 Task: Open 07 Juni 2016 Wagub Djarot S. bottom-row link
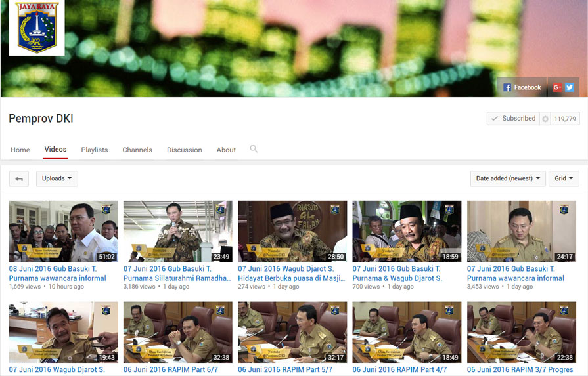tap(57, 369)
